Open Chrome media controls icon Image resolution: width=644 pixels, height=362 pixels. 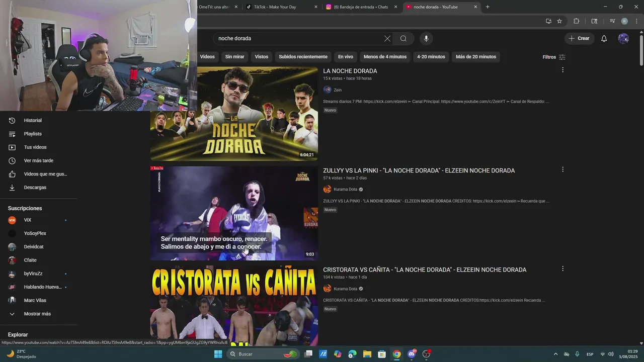click(612, 21)
